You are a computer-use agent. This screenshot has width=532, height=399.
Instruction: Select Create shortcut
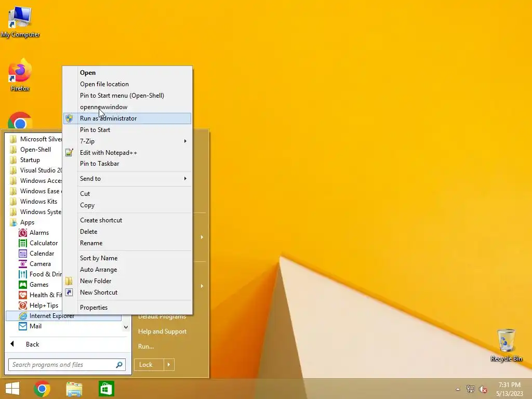(127, 220)
